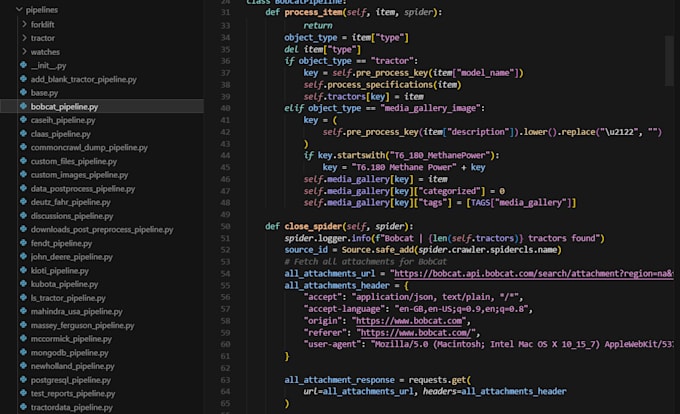Click Python icon beside custom_images_pipeline.py
Image resolution: width=680 pixels, height=414 pixels.
[23, 174]
